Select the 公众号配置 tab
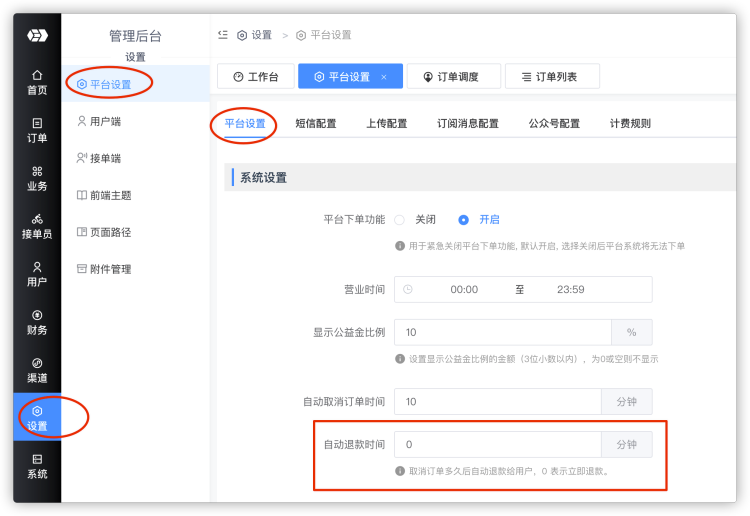Viewport: 750px width, 516px height. 554,123
